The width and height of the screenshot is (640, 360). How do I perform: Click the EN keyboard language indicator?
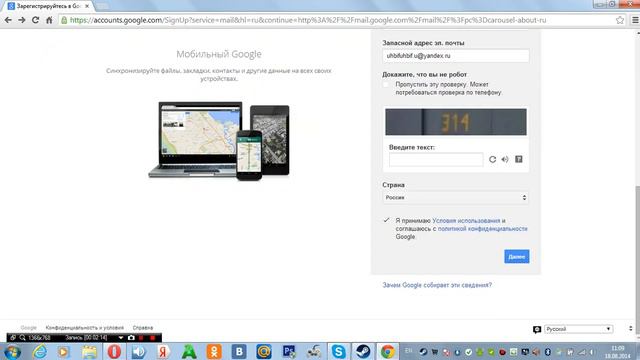(408, 351)
